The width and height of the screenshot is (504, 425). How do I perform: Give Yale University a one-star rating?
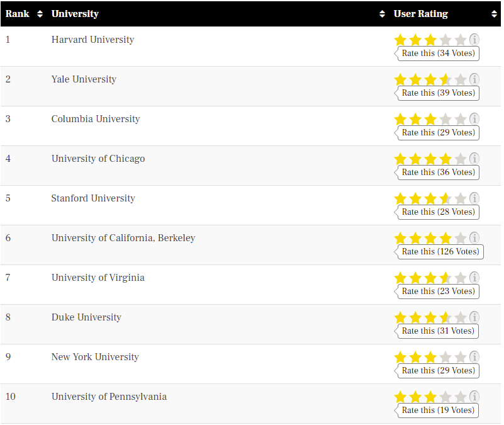tap(400, 80)
